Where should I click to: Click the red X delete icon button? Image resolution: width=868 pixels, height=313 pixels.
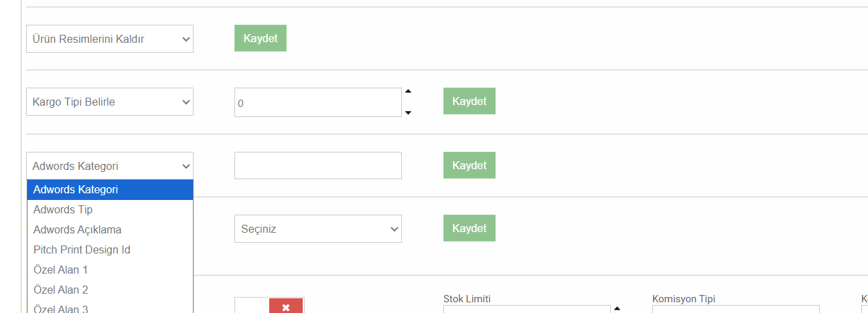[x=286, y=306]
